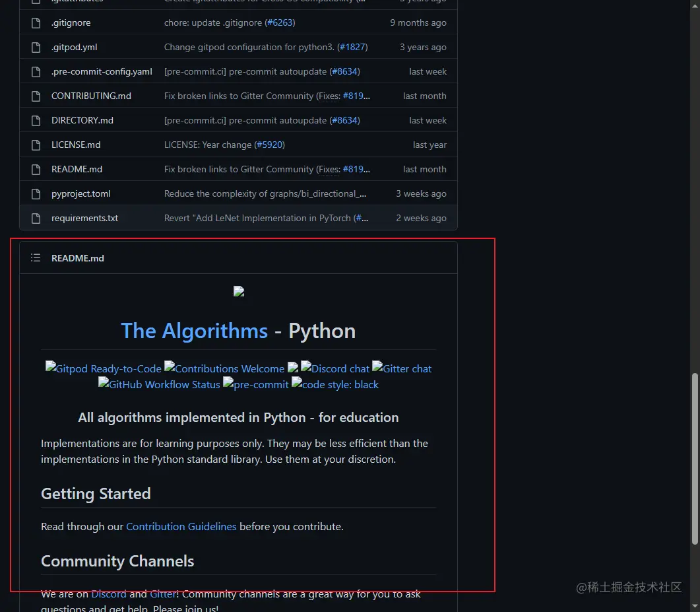The height and width of the screenshot is (612, 700).
Task: Open pull request #6263 link
Action: [280, 23]
